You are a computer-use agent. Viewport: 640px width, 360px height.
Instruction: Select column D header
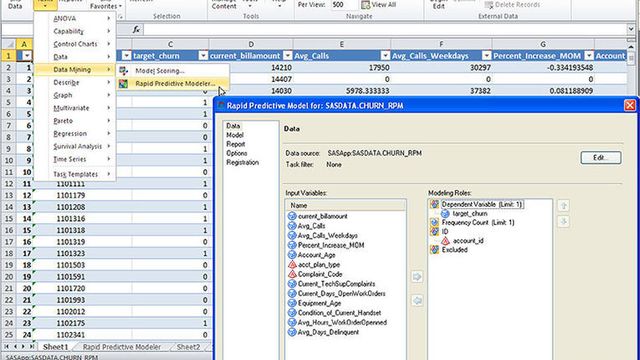(251, 44)
